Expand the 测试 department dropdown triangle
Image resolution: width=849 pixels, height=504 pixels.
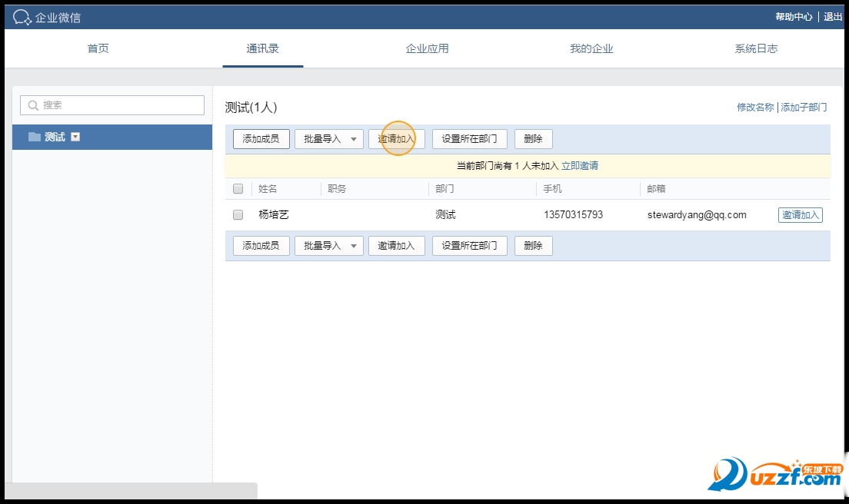[x=75, y=137]
